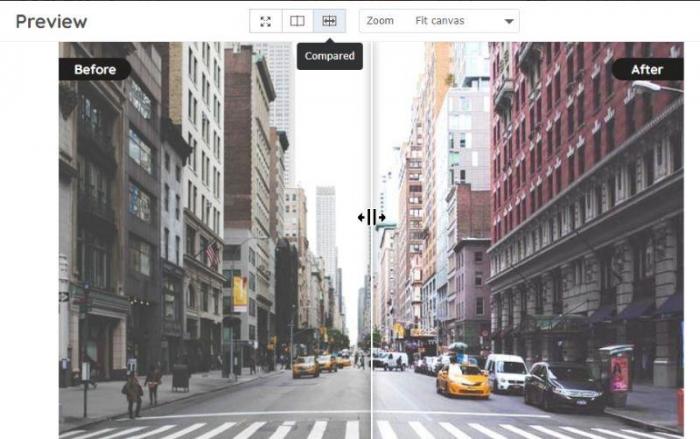Select the side-by-side split view icon
Viewport: 700px width, 439px height.
coord(297,21)
